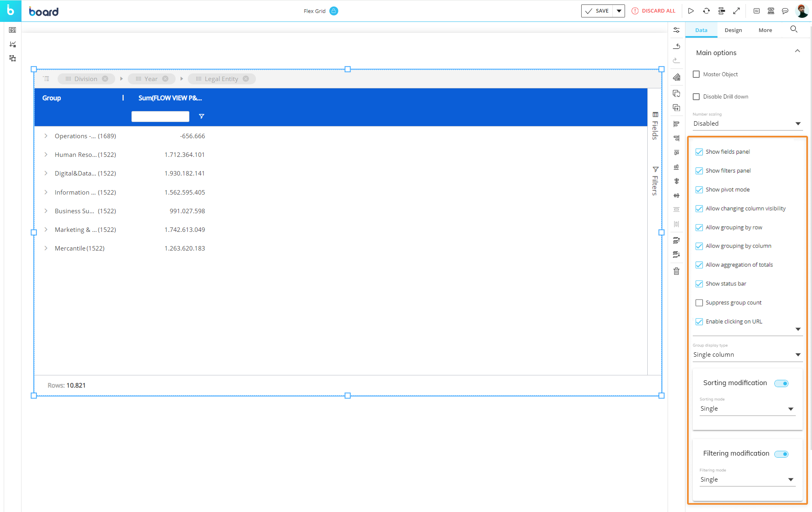Click Save button in top toolbar
The width and height of the screenshot is (812, 512).
597,11
